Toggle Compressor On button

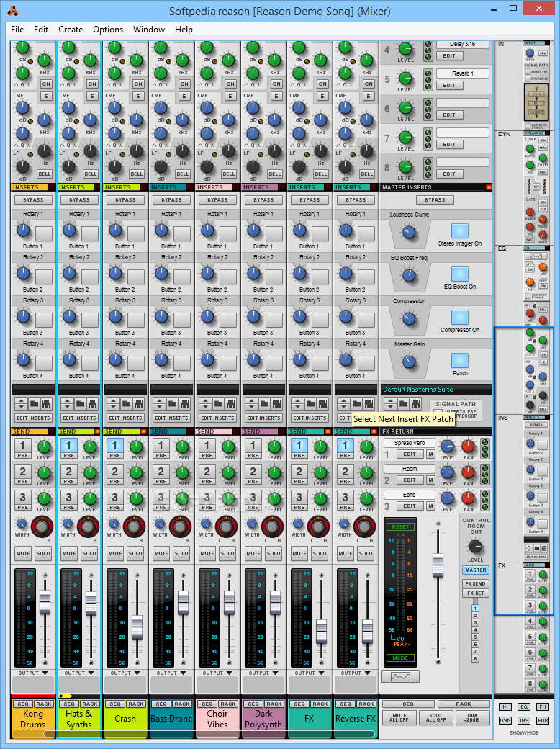click(x=460, y=318)
